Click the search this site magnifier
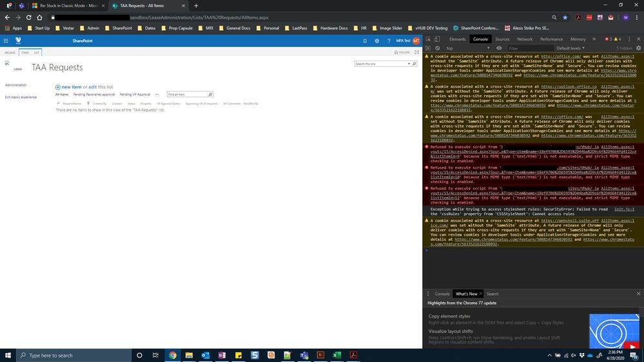 (x=414, y=64)
